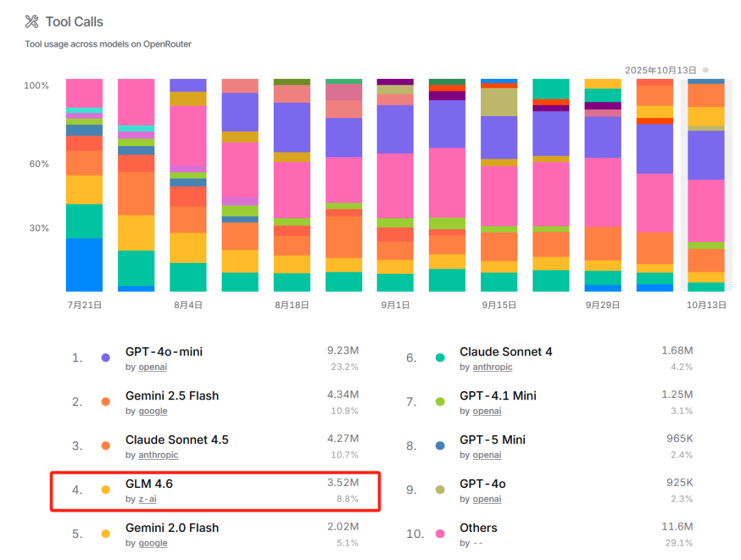
Task: Select the GPT-4o model name
Action: 482,483
